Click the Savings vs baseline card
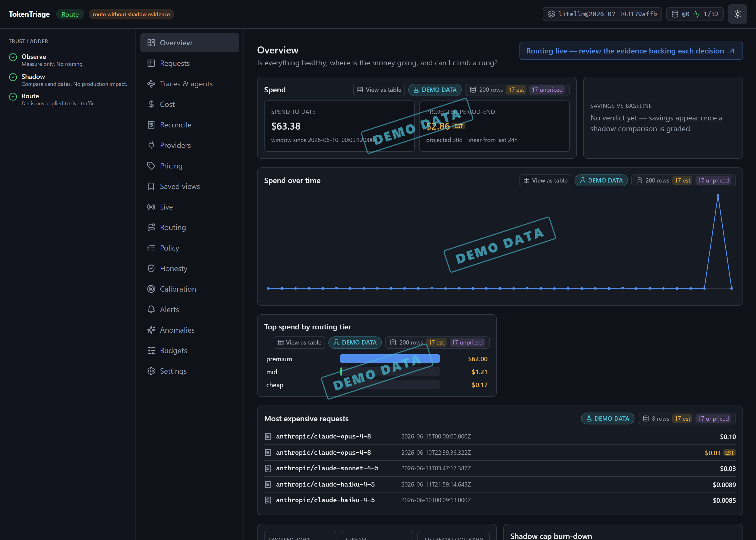Image resolution: width=756 pixels, height=540 pixels. tap(663, 118)
